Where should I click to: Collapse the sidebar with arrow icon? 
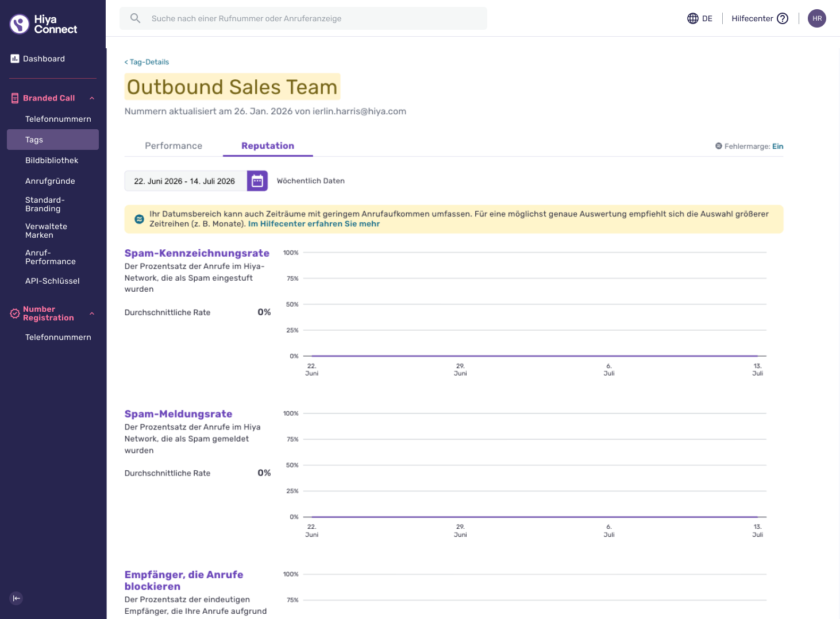pyautogui.click(x=17, y=598)
